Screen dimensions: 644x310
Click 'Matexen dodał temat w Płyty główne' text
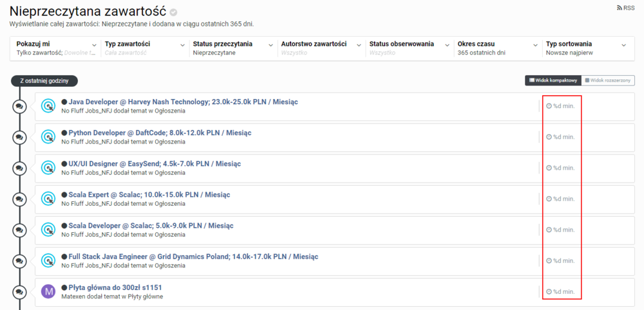pos(112,296)
